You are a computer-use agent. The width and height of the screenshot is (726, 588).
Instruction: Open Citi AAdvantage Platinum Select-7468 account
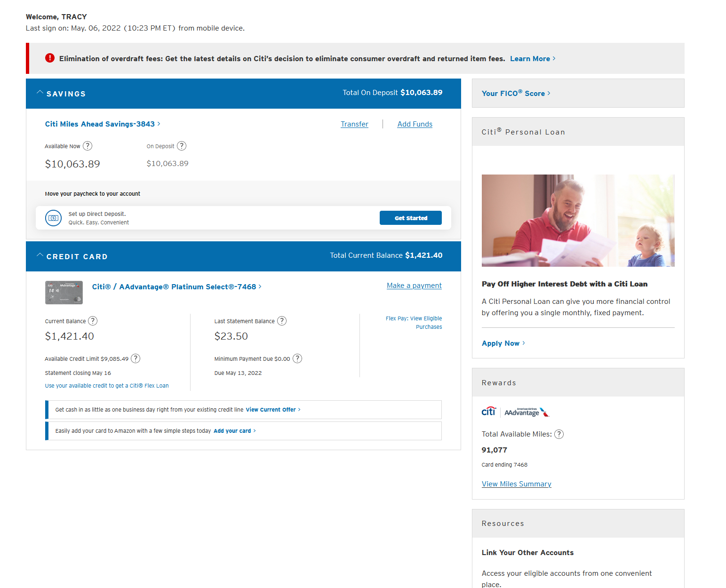176,286
